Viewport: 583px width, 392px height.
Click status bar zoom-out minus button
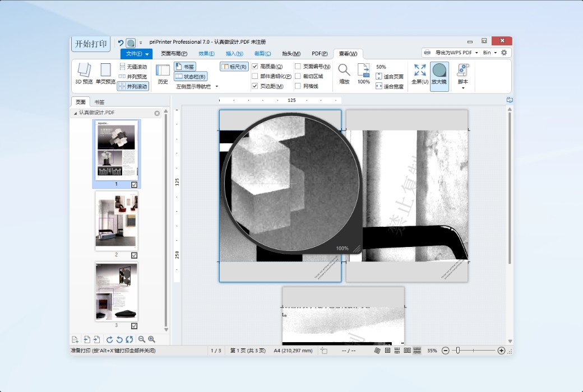click(x=446, y=351)
